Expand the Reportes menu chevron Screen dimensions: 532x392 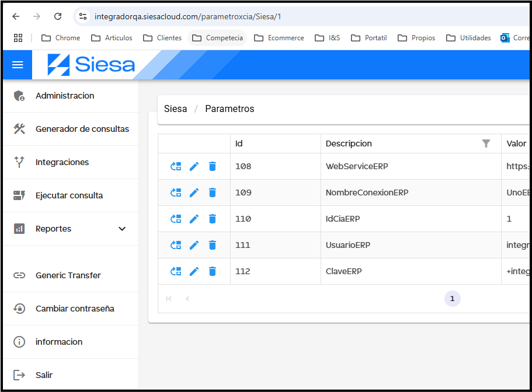pyautogui.click(x=122, y=229)
